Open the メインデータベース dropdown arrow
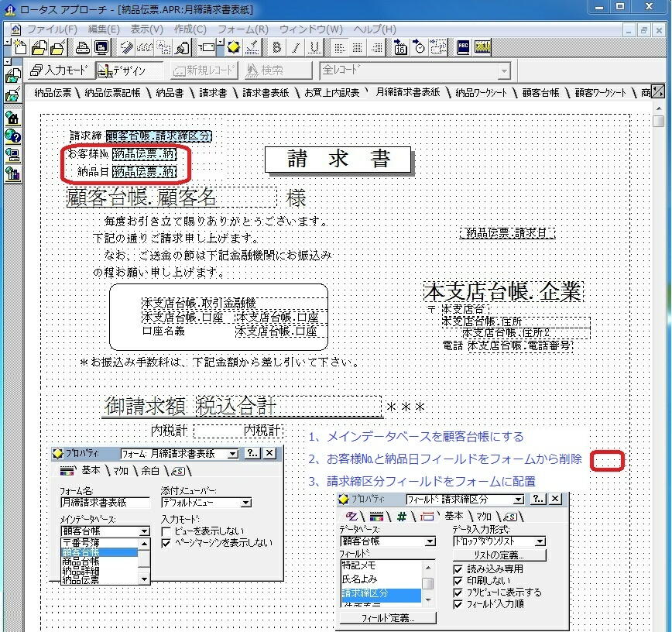 tap(145, 531)
